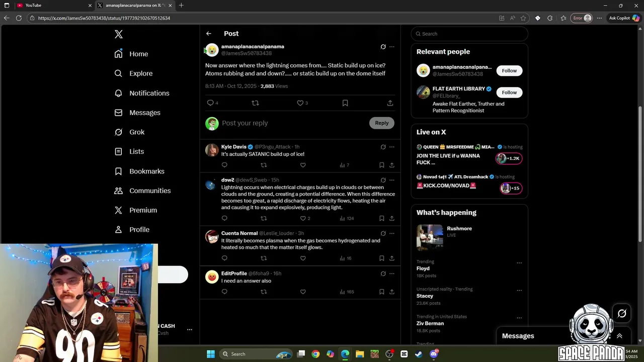
Task: Open Premium in sidebar
Action: [136, 210]
